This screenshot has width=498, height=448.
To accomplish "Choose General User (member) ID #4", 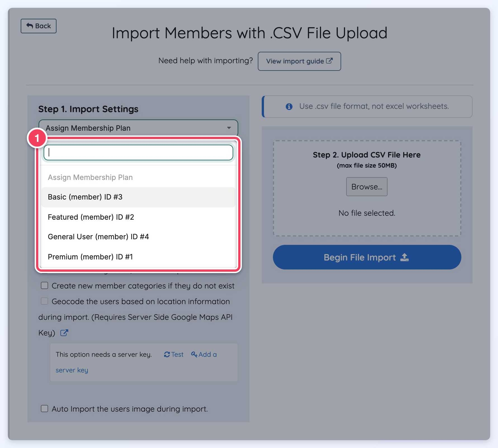I will point(138,237).
